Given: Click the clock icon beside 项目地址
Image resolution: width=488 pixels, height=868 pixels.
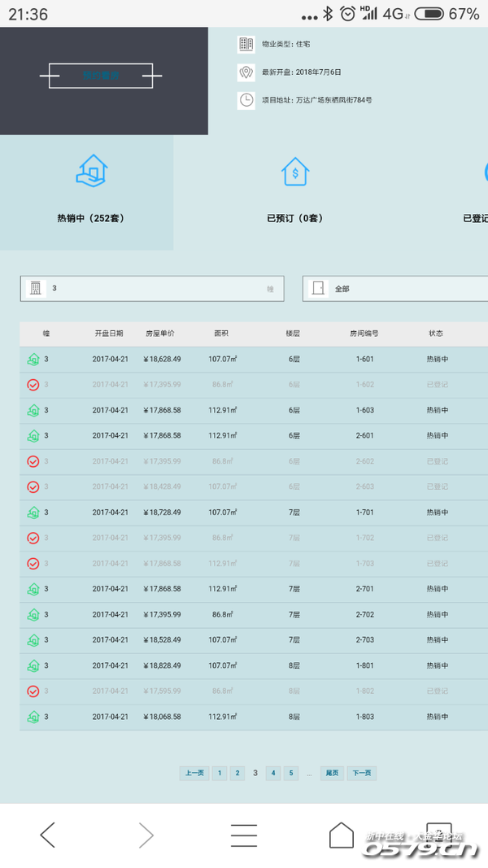Looking at the screenshot, I should pos(246,100).
